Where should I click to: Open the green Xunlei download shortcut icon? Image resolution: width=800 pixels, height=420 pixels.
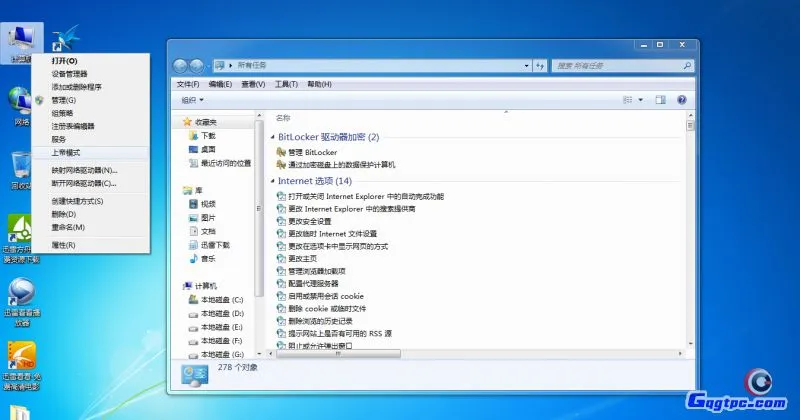[x=20, y=238]
